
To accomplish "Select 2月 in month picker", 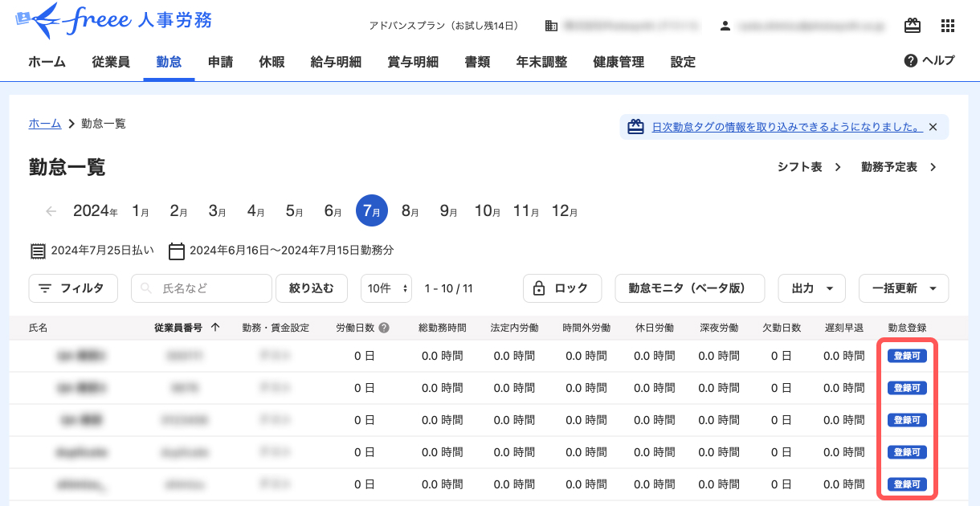I will 178,211.
